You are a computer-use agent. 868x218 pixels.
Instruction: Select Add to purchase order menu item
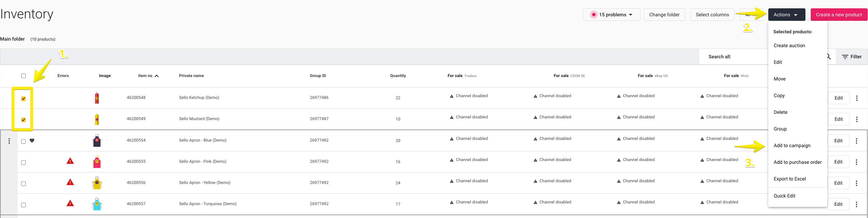click(x=797, y=162)
